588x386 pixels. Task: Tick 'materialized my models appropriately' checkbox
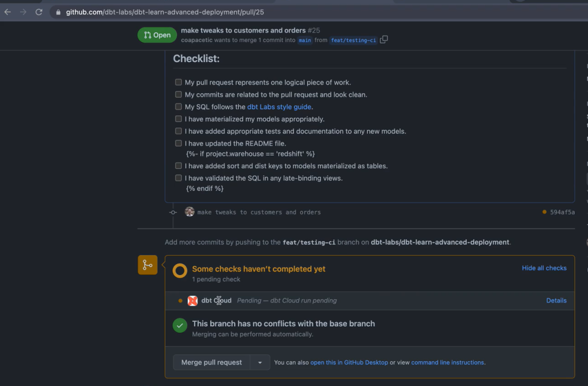[x=179, y=119]
